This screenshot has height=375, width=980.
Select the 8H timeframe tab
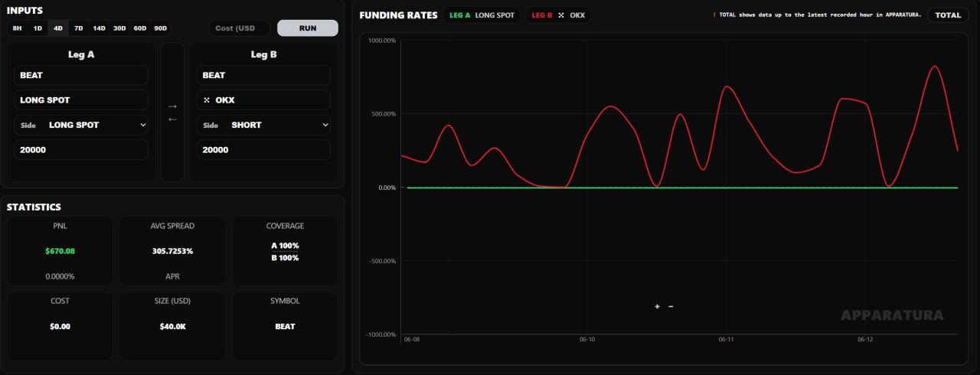pyautogui.click(x=18, y=28)
